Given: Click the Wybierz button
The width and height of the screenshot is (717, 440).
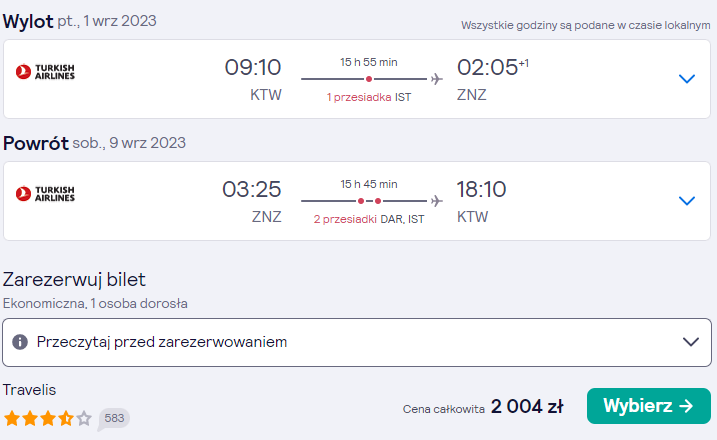Looking at the screenshot, I should click(x=648, y=406).
